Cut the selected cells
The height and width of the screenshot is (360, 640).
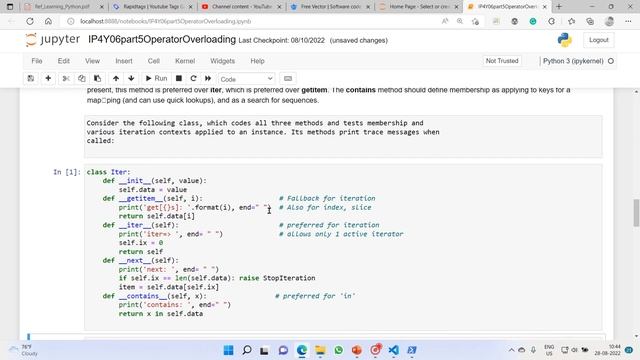[x=66, y=78]
